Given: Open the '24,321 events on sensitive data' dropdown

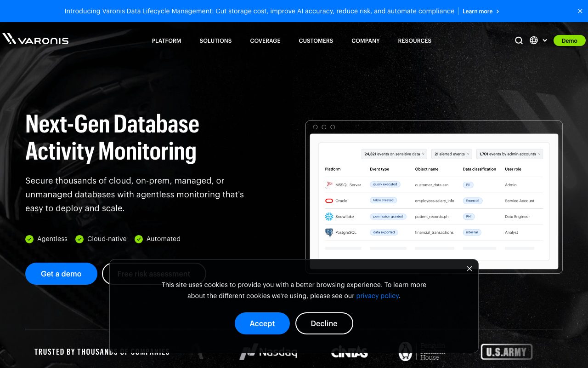Looking at the screenshot, I should (395, 154).
